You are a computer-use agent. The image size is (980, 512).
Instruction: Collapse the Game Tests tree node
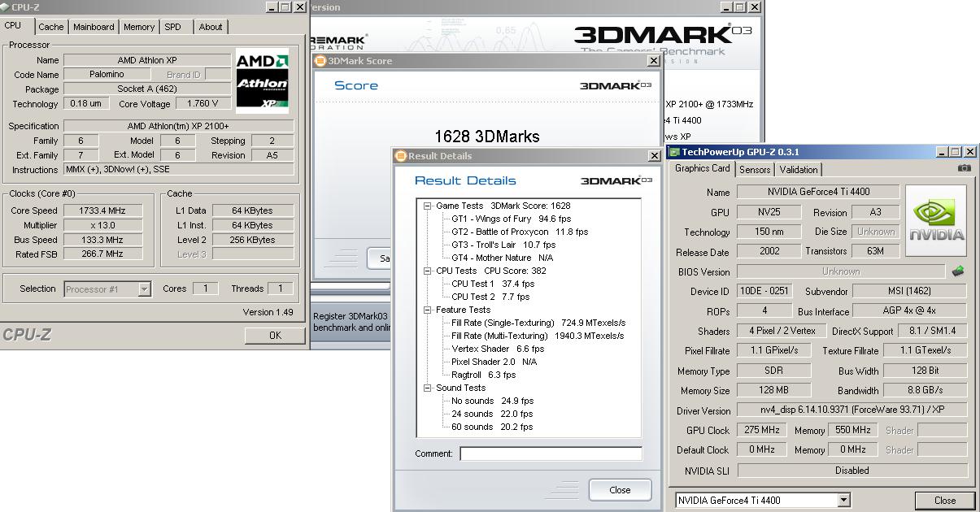tap(428, 206)
